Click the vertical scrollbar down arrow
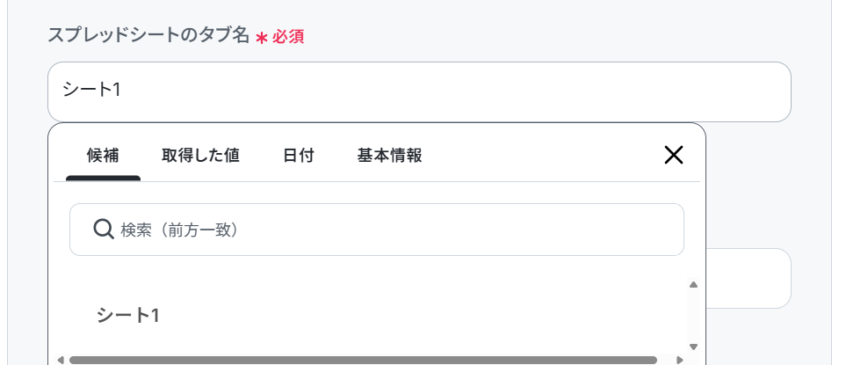 point(693,347)
